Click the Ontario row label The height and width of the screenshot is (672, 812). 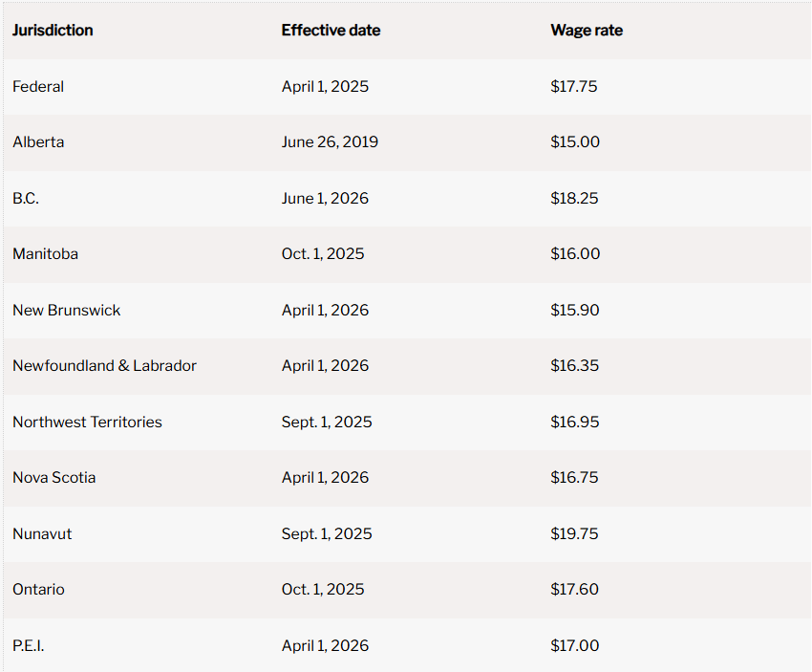point(38,590)
